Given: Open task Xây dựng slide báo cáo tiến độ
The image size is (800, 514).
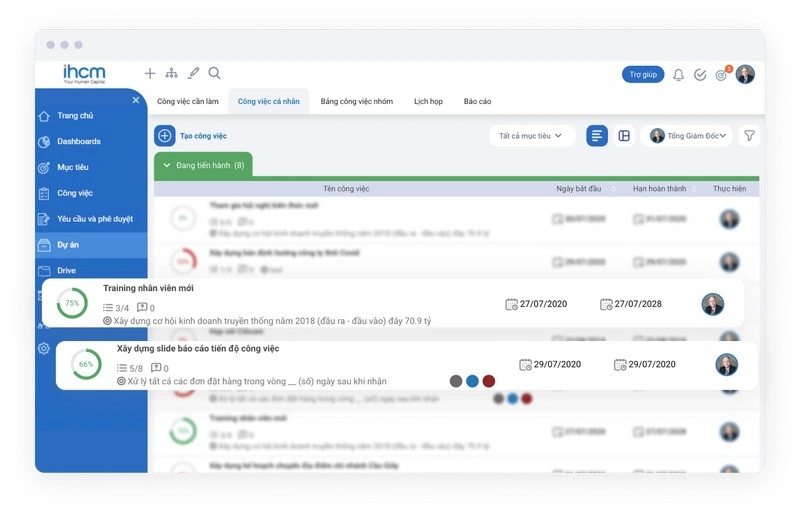Looking at the screenshot, I should pyautogui.click(x=198, y=349).
